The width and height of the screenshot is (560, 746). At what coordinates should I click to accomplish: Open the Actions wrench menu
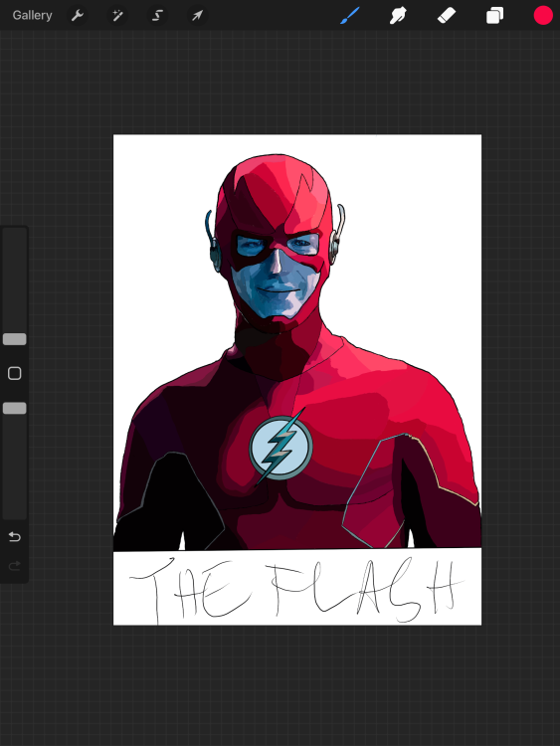[x=77, y=16]
